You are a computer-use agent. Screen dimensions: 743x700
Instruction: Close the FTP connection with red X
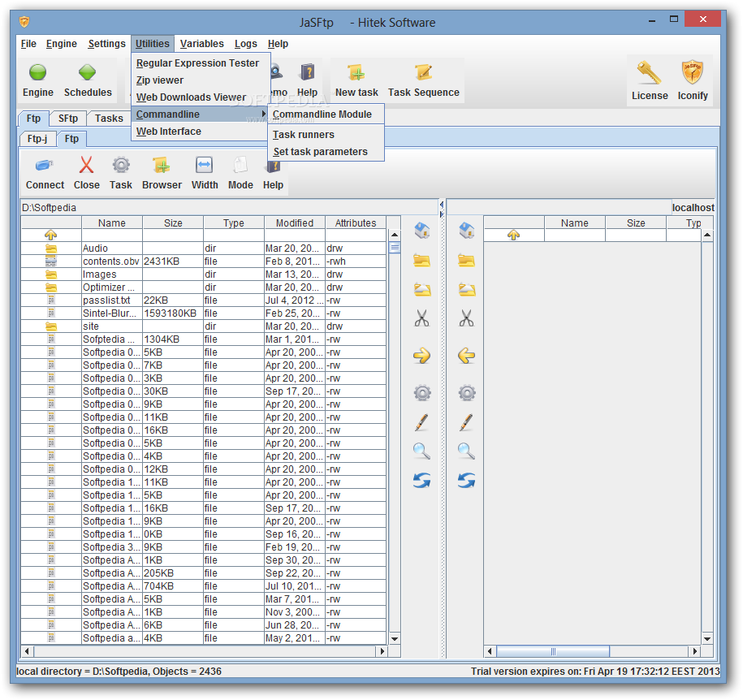point(86,165)
